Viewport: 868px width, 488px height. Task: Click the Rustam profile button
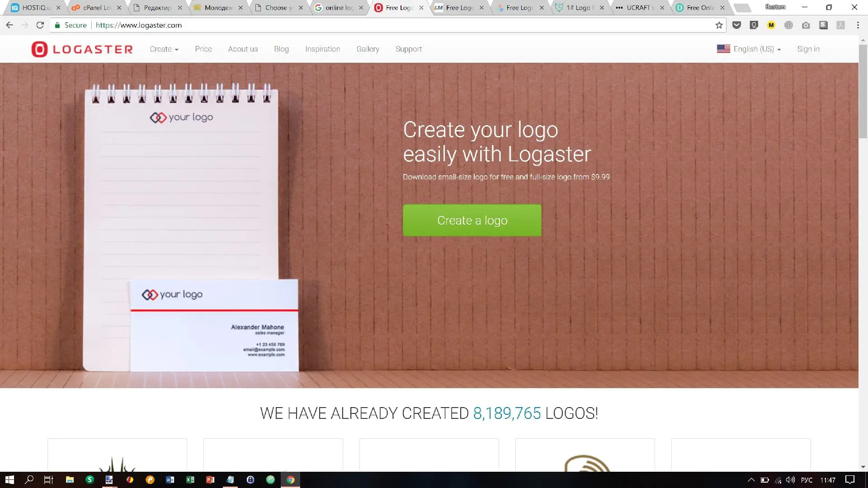[x=775, y=7]
